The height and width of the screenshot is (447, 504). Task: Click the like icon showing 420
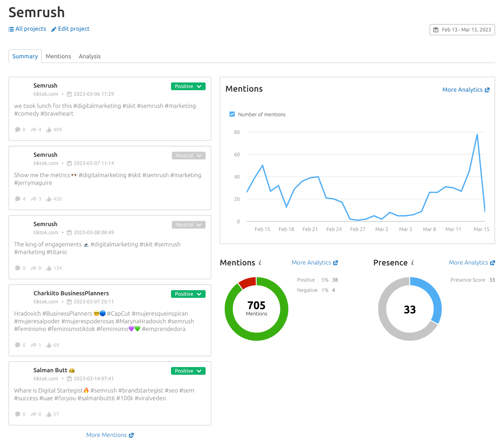point(49,199)
